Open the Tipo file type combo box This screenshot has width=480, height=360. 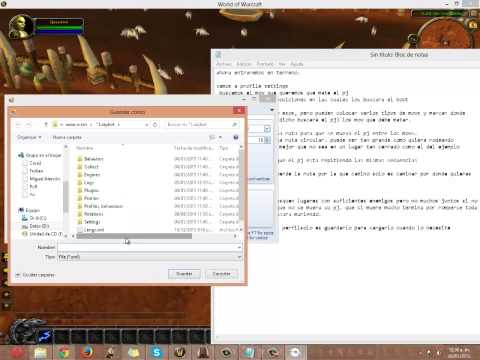point(150,257)
